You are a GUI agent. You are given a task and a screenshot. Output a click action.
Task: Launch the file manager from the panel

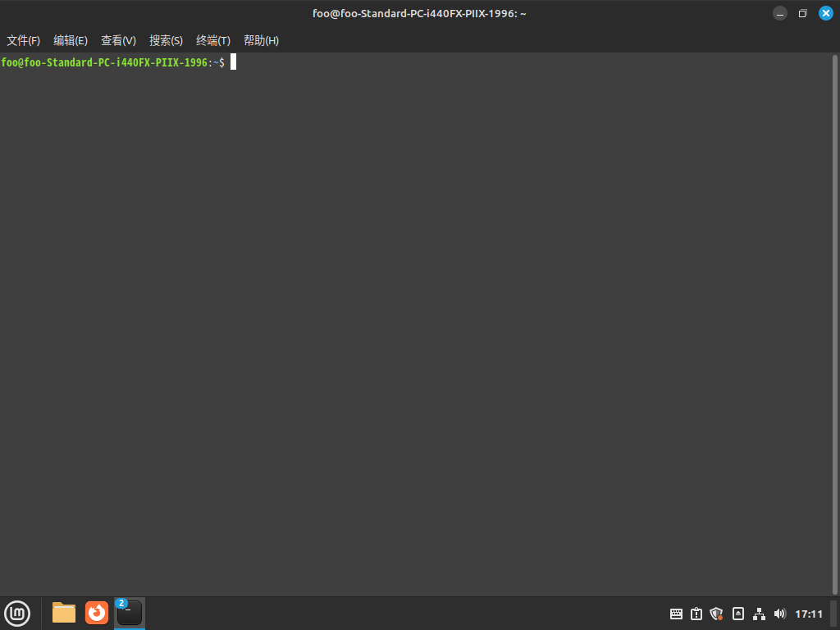64,613
